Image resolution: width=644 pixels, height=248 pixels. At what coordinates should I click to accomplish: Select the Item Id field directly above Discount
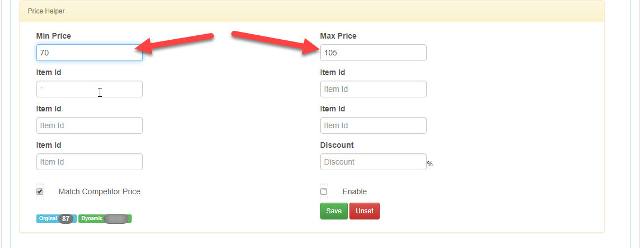[x=374, y=125]
